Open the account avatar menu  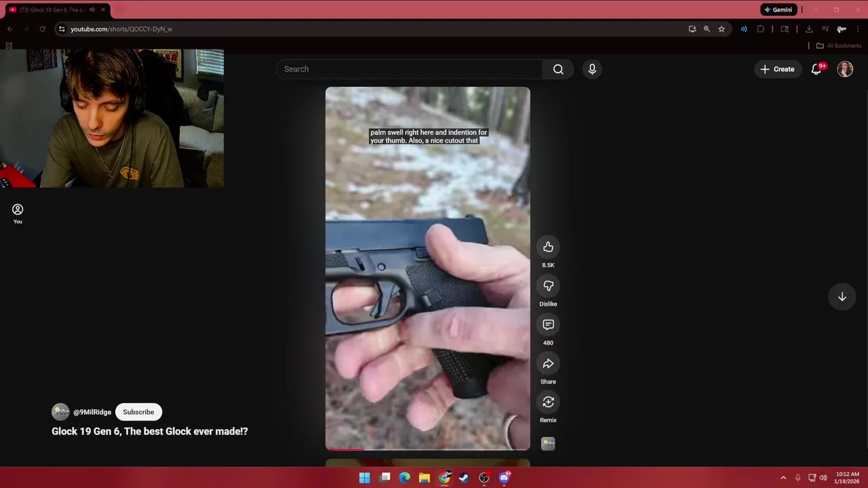[x=845, y=69]
